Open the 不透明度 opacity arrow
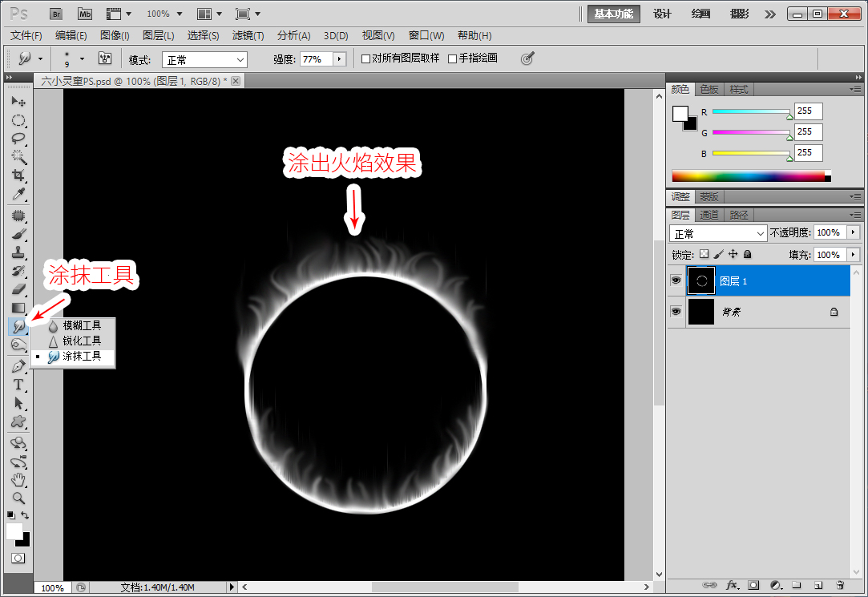Viewport: 868px width, 597px height. [853, 232]
